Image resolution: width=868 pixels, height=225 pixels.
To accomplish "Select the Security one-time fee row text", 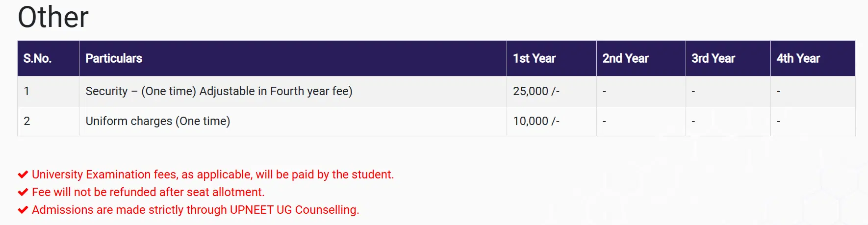I will (219, 91).
